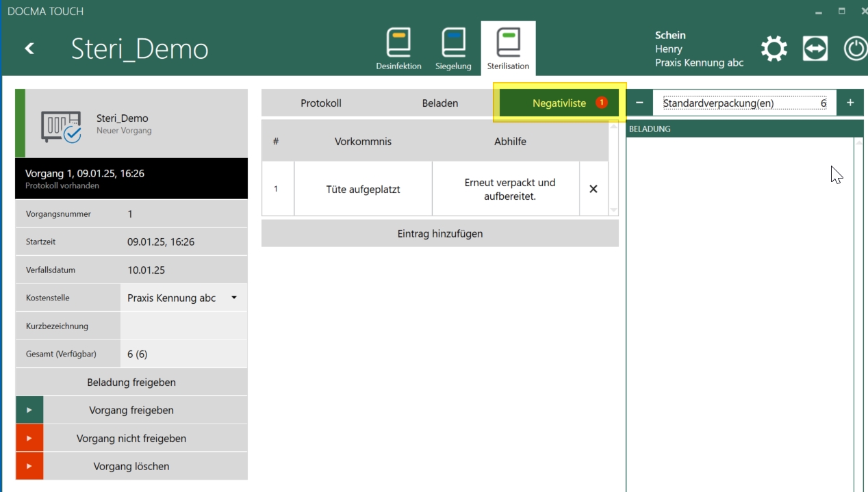Image resolution: width=868 pixels, height=492 pixels.
Task: Click the Gesamt value 6 (6)
Action: click(138, 354)
